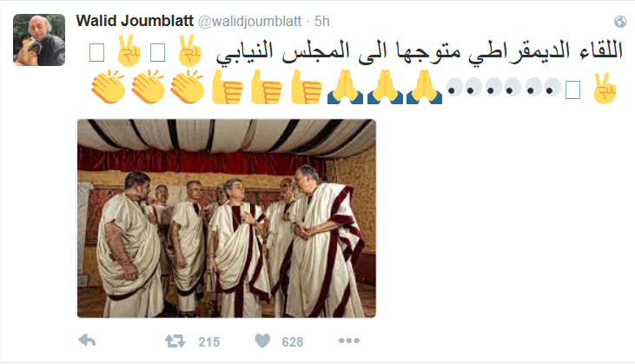This screenshot has width=635, height=364.
Task: Click the victory hand emoji on second line
Action: [604, 88]
